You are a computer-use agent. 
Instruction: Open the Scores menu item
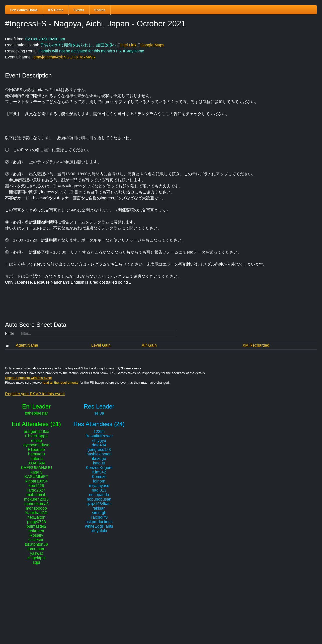click(x=100, y=10)
